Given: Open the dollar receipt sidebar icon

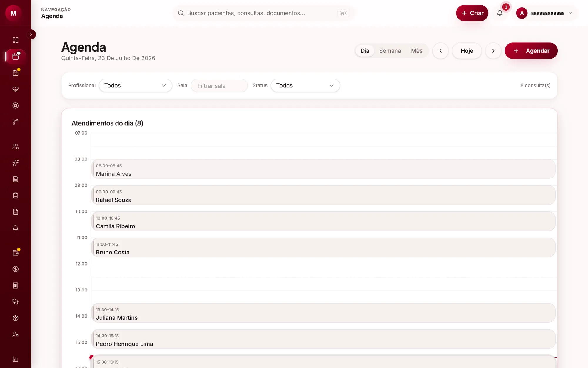Looking at the screenshot, I should (x=16, y=285).
